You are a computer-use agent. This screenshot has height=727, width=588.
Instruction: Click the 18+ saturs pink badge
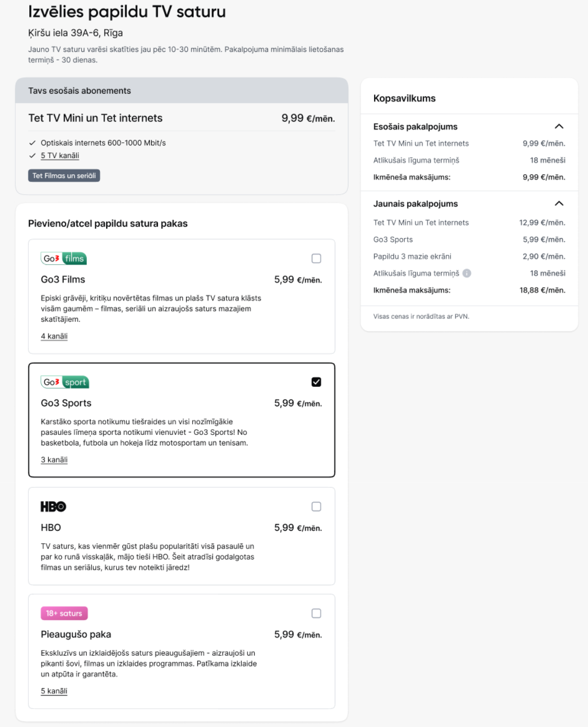pos(64,613)
